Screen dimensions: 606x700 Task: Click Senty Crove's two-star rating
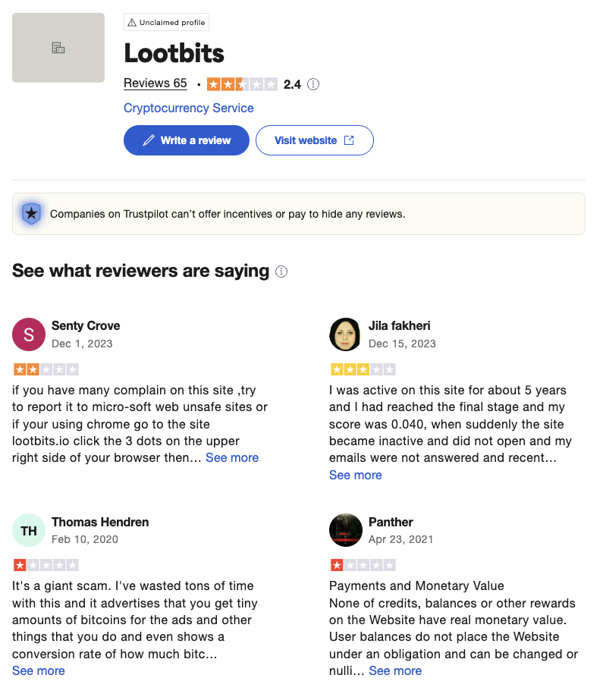(46, 370)
